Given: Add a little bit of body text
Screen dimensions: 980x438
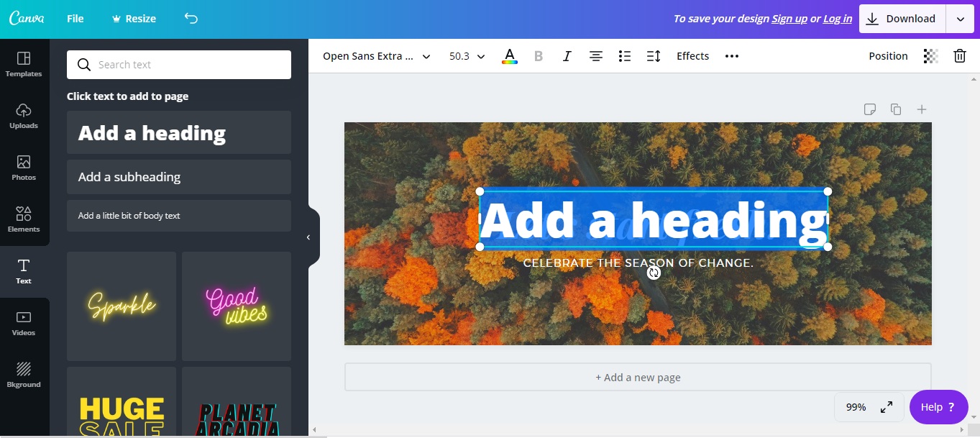Looking at the screenshot, I should (x=179, y=216).
